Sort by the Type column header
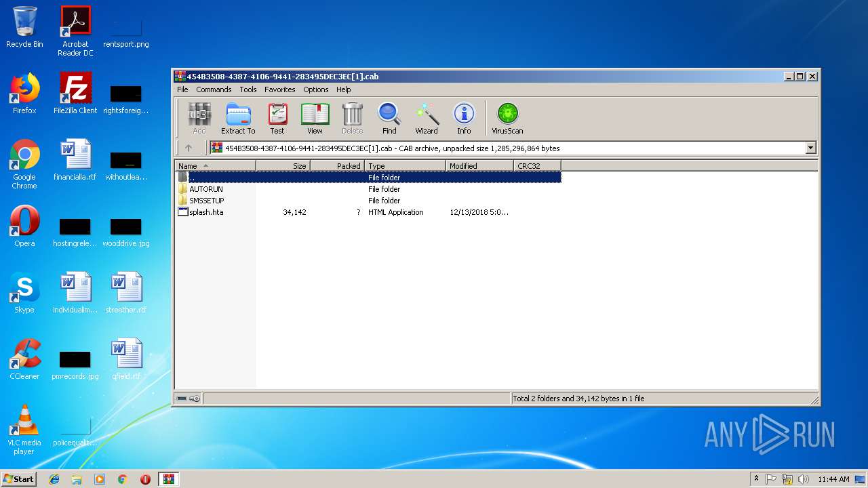This screenshot has height=488, width=868. (x=406, y=165)
